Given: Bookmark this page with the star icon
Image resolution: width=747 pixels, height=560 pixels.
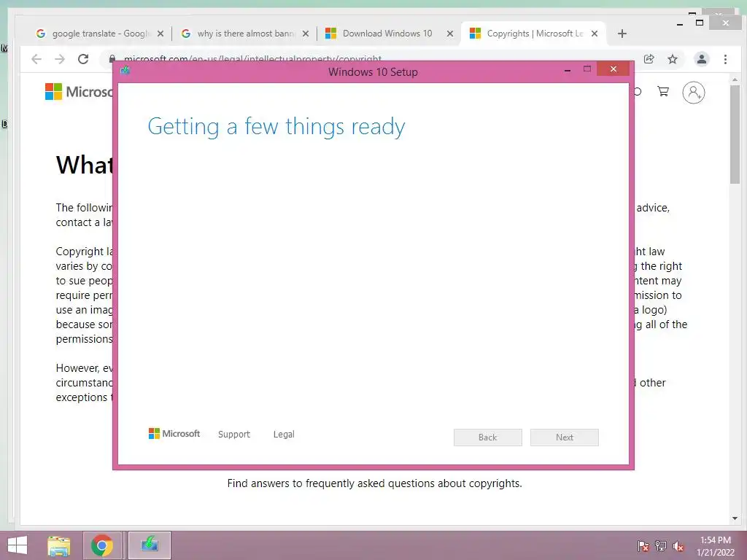Looking at the screenshot, I should (672, 59).
